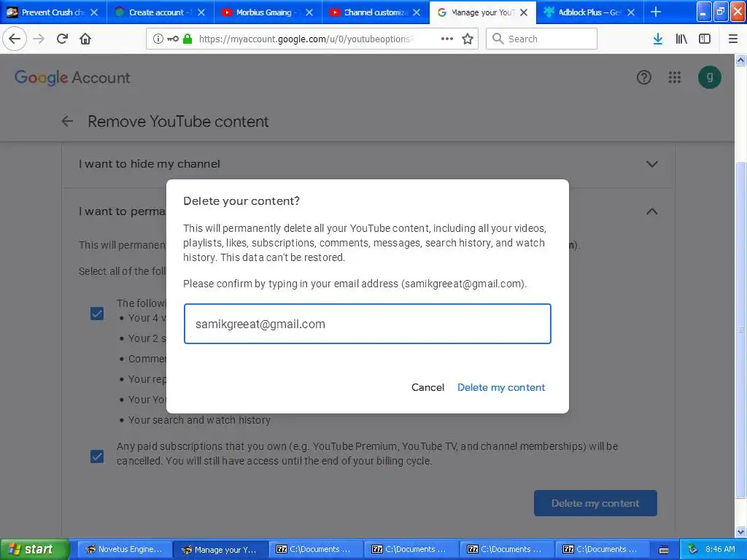747x560 pixels.
Task: Reload the current page
Action: pyautogui.click(x=62, y=39)
